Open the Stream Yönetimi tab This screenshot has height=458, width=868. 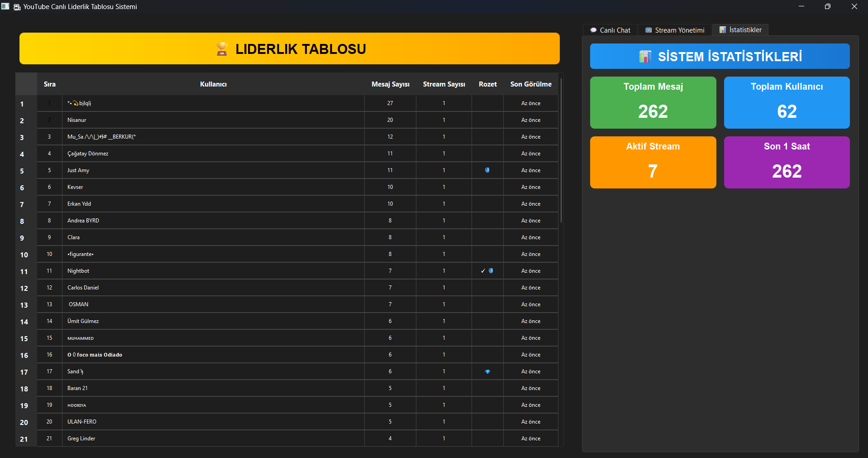[675, 30]
